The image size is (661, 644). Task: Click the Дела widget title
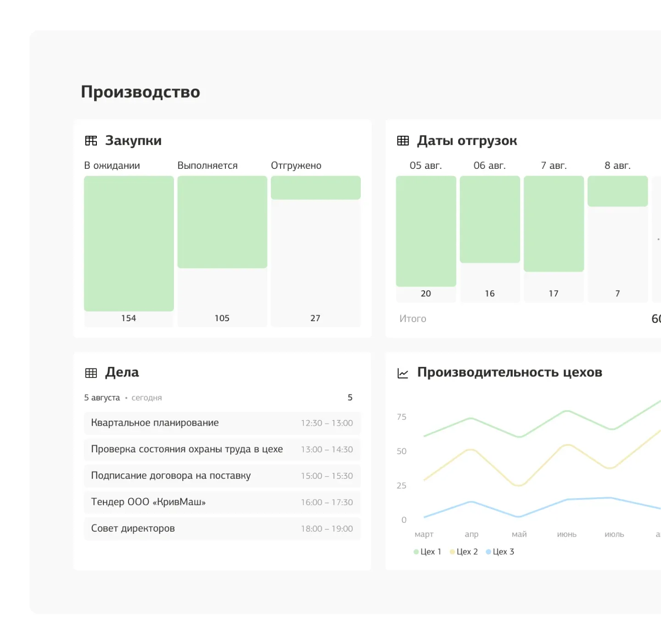click(x=122, y=372)
